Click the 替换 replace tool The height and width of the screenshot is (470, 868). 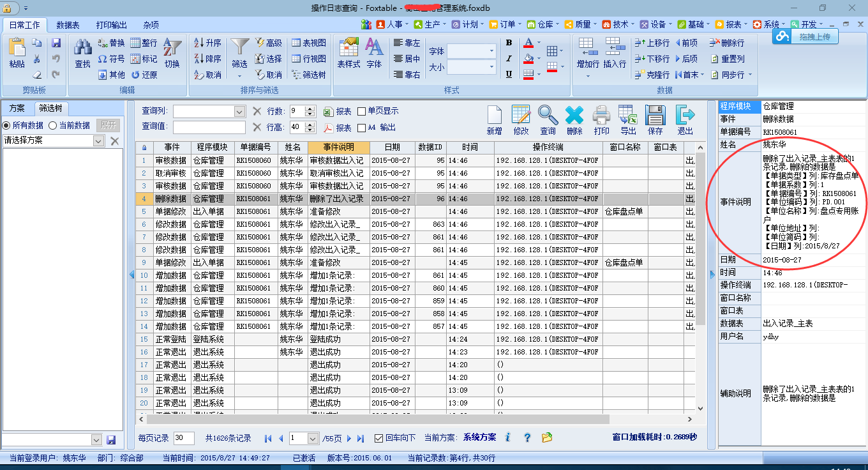click(112, 43)
